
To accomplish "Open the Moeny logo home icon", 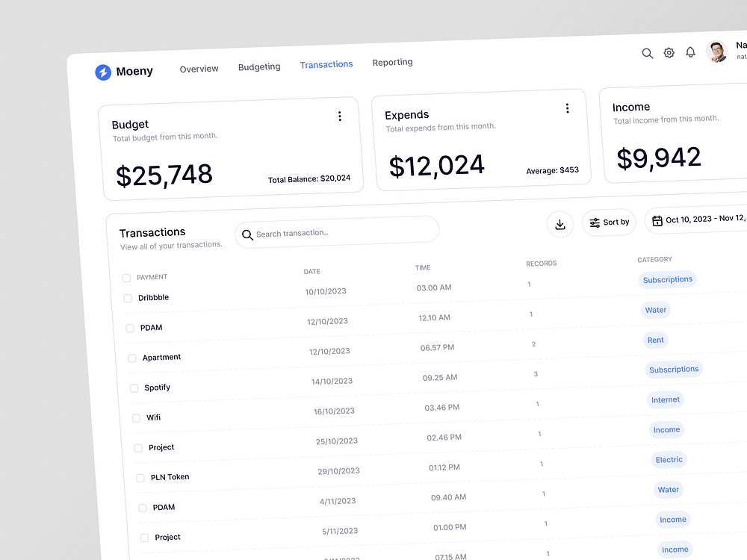I will coord(103,72).
